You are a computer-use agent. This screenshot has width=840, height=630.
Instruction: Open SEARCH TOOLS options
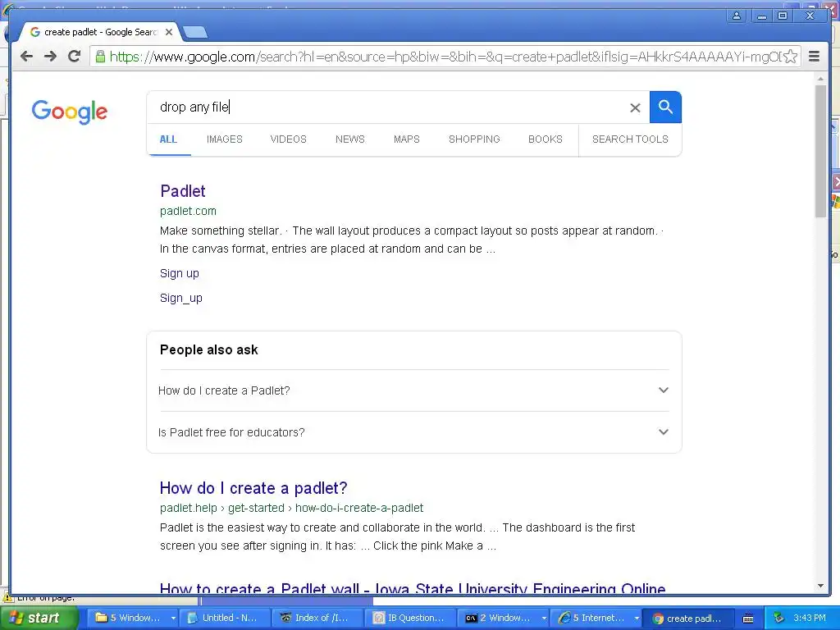click(x=630, y=139)
